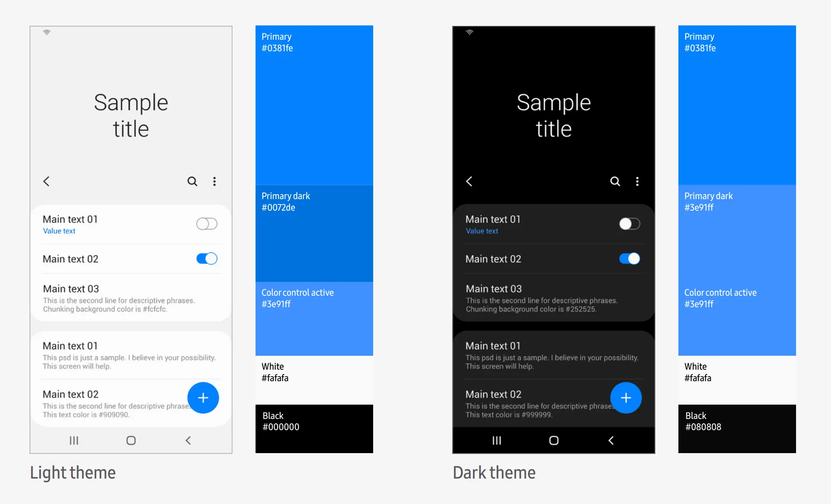831x504 pixels.
Task: Click the floating plus action button dark theme
Action: point(626,397)
